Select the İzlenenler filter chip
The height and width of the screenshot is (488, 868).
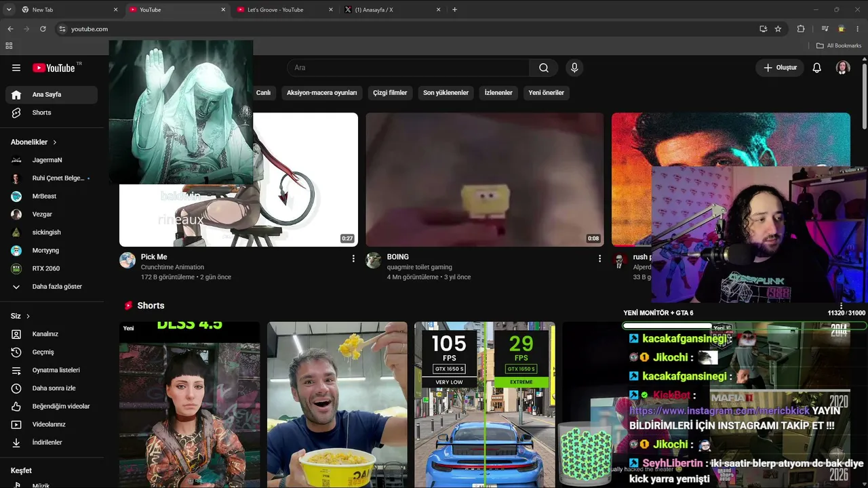tap(498, 92)
